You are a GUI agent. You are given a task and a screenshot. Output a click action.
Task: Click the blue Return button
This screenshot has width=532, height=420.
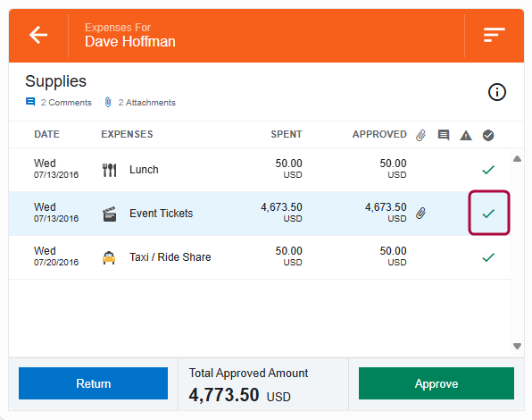click(x=94, y=383)
